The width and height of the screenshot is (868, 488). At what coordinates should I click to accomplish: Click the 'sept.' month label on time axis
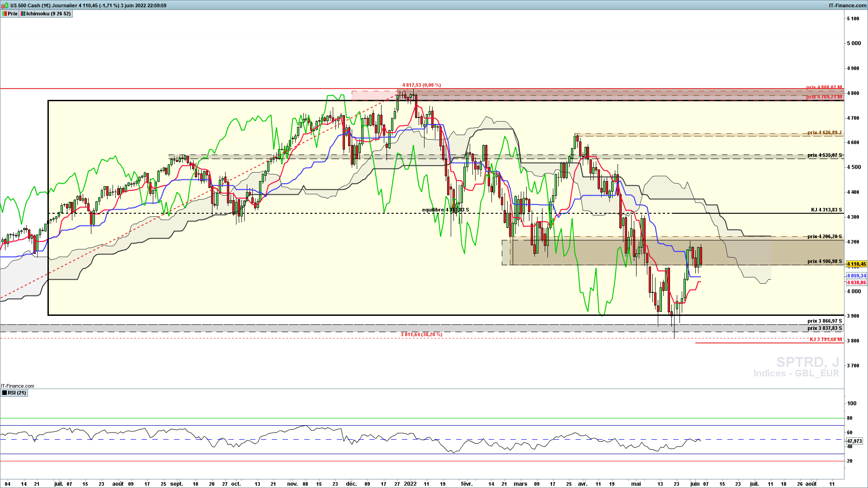pyautogui.click(x=177, y=484)
